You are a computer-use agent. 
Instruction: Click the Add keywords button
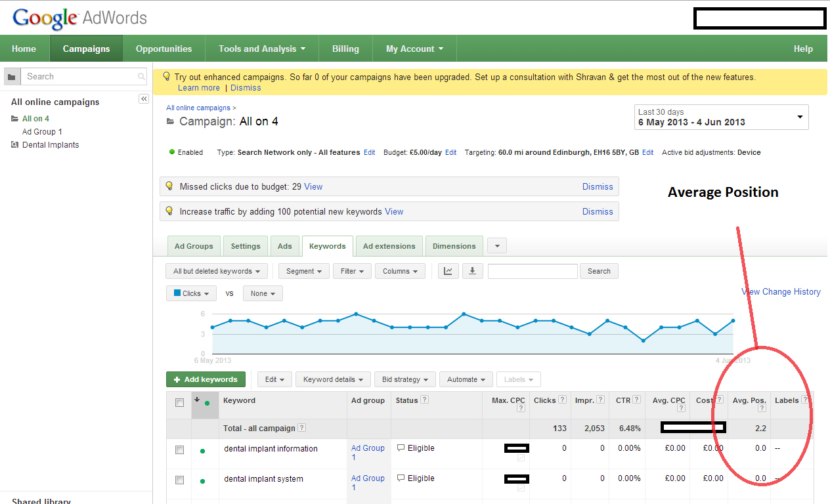[206, 379]
